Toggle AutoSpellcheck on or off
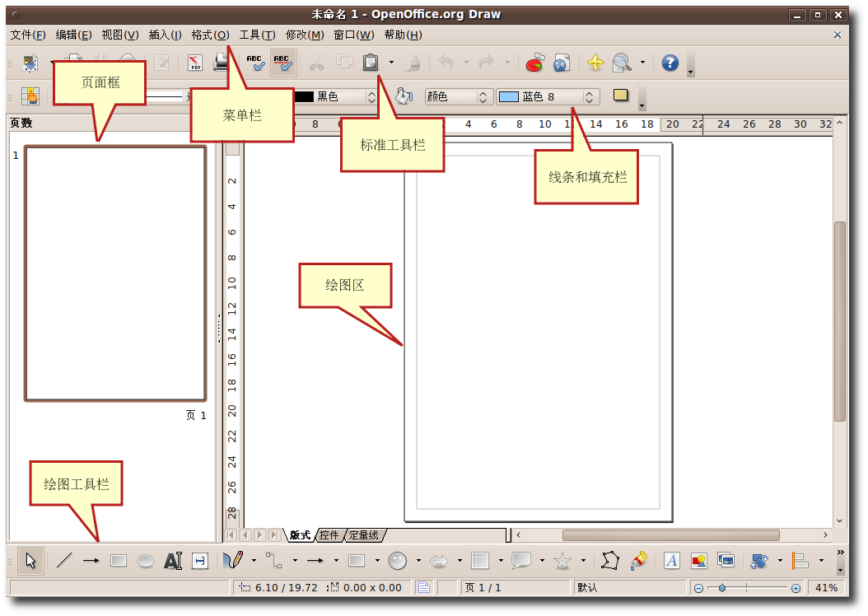The image size is (868, 616). click(282, 63)
